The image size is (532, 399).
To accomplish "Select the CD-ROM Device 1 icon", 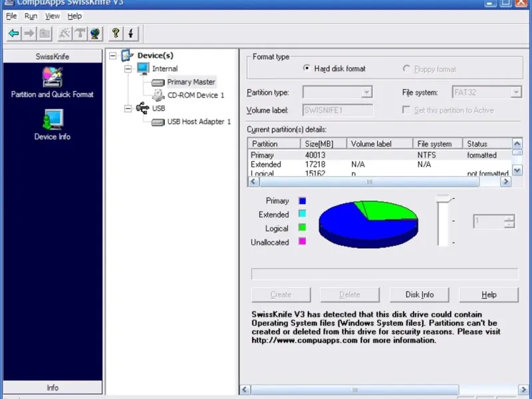I will click(x=158, y=95).
